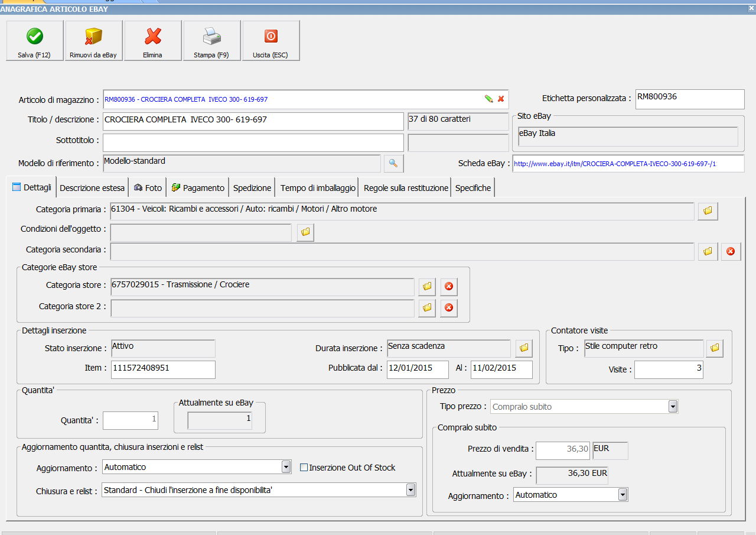Open the Chiusura e relist dropdown
This screenshot has height=535, width=756.
pos(410,490)
